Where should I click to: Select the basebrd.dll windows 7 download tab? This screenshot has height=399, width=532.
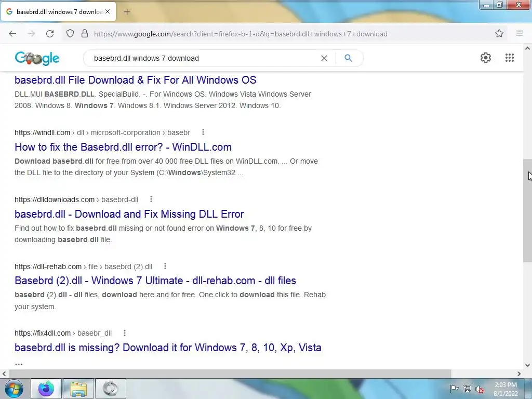click(58, 11)
